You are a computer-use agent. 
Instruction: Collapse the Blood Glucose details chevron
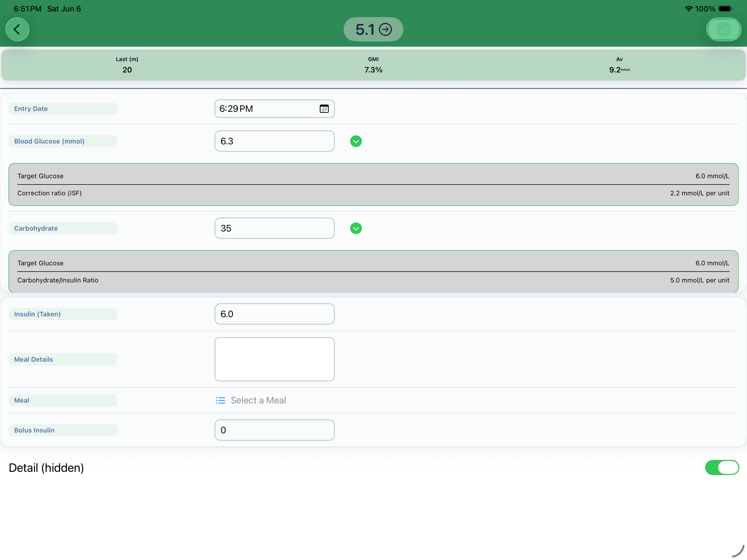[x=356, y=141]
